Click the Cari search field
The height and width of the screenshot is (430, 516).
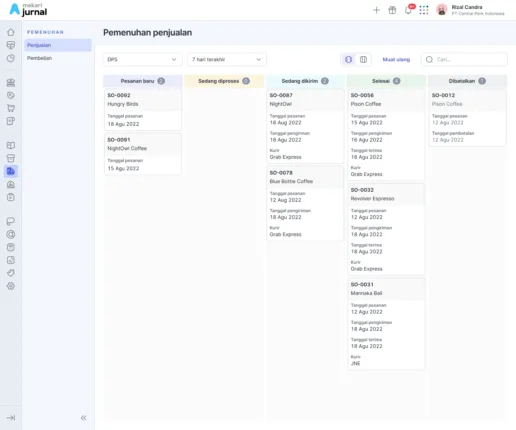(x=464, y=59)
